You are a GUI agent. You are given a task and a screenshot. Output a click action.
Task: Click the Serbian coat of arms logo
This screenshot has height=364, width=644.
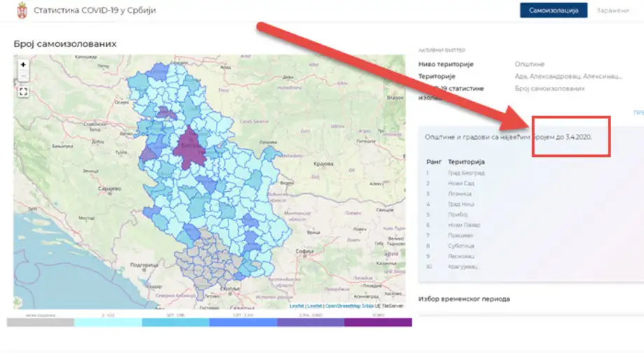(x=22, y=10)
